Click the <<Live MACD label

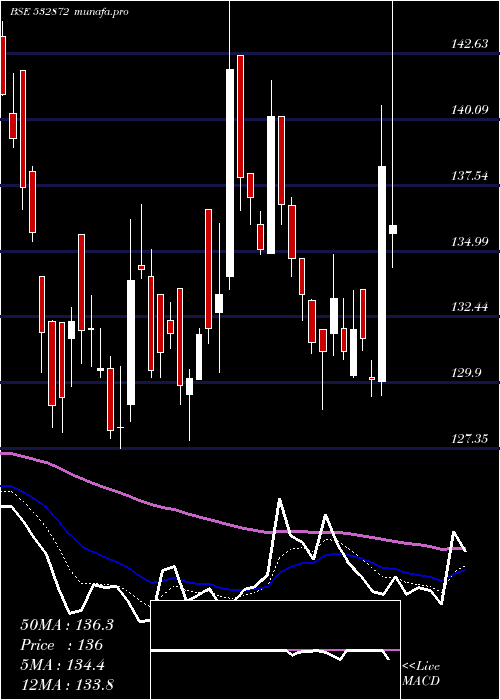point(421,673)
